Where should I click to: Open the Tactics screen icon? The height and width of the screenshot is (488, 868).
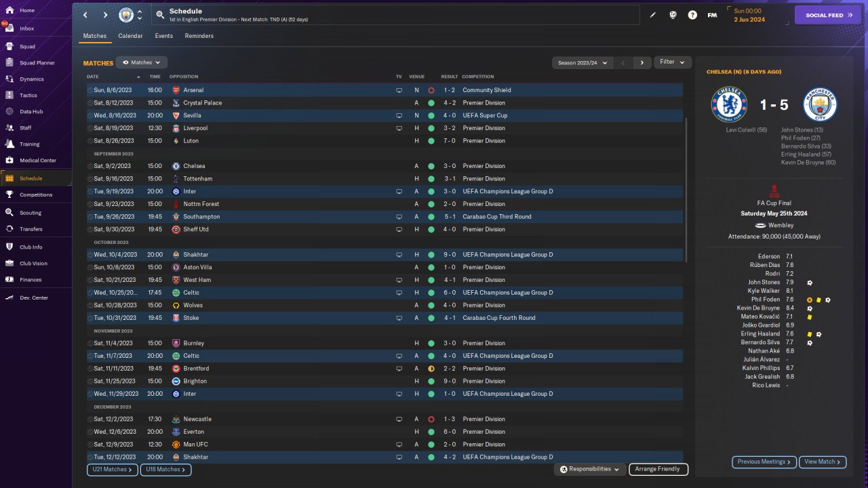pos(10,96)
